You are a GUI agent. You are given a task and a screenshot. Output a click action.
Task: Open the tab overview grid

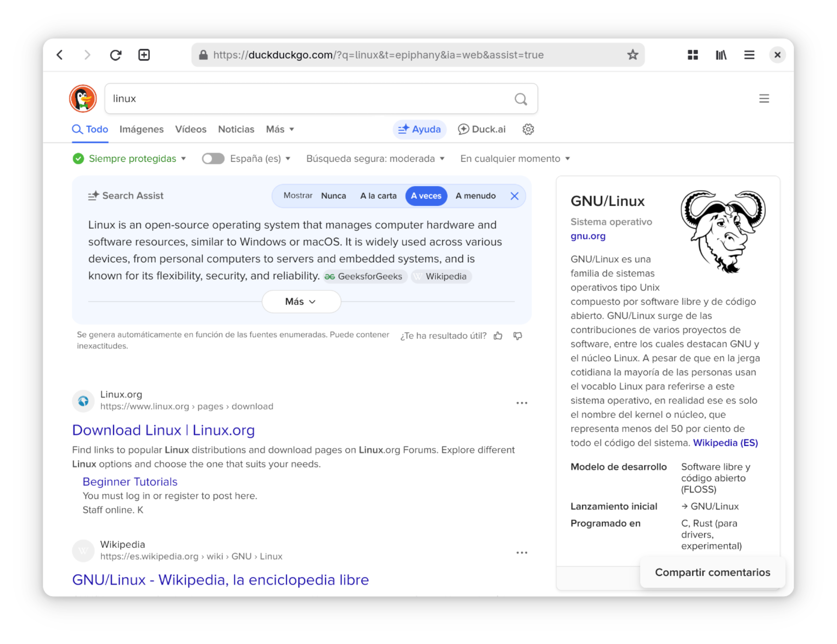(x=693, y=55)
